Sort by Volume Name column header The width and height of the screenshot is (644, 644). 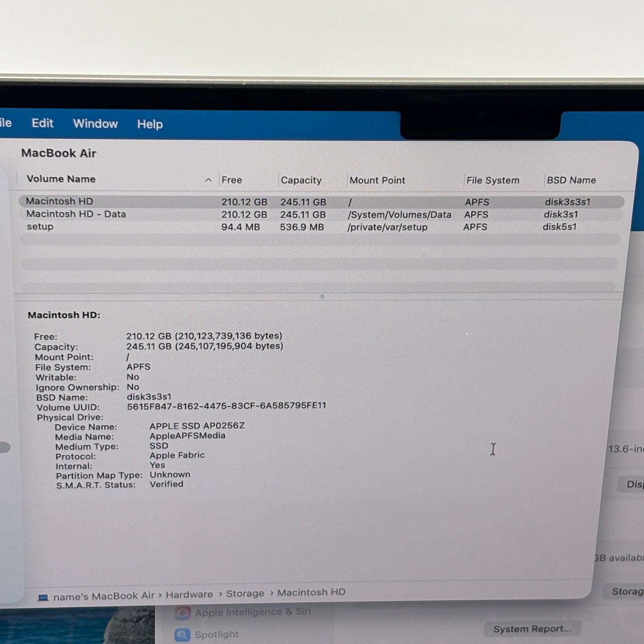point(61,179)
